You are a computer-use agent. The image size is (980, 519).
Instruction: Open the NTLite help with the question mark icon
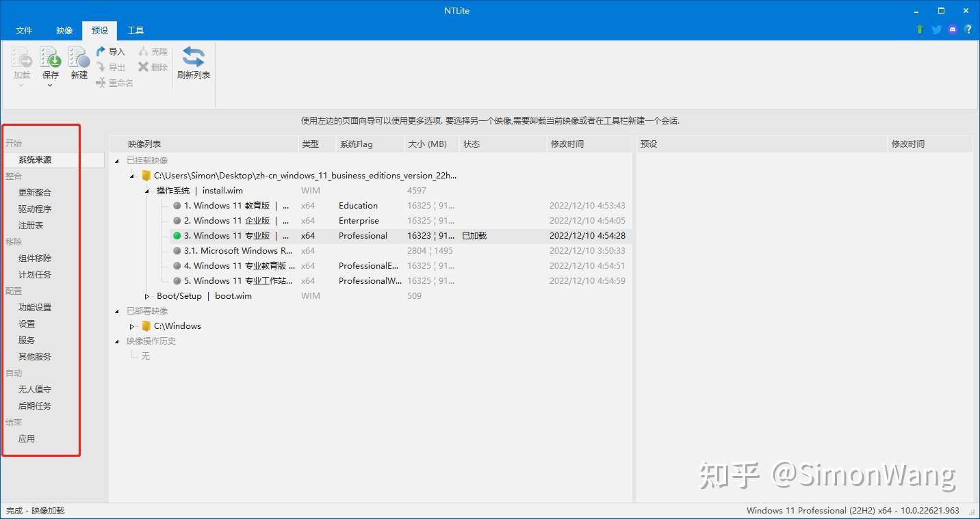click(x=968, y=29)
